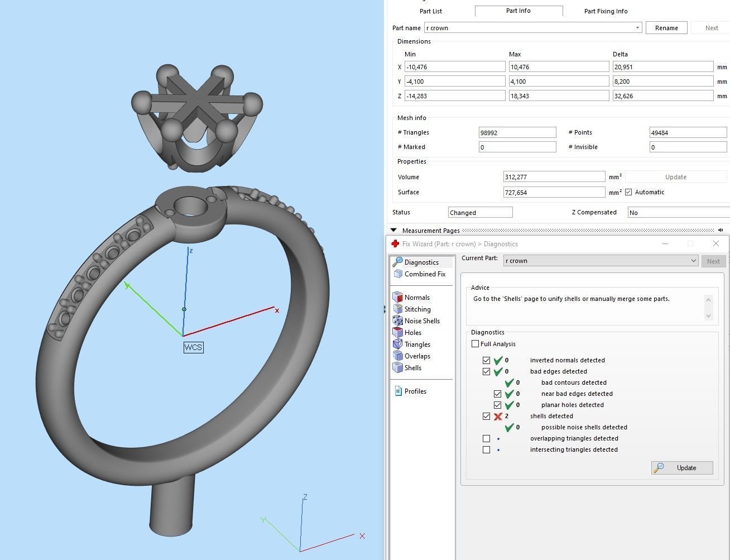Screen dimensions: 730x560
Task: Click the green check beside inverted normals
Action: point(498,360)
